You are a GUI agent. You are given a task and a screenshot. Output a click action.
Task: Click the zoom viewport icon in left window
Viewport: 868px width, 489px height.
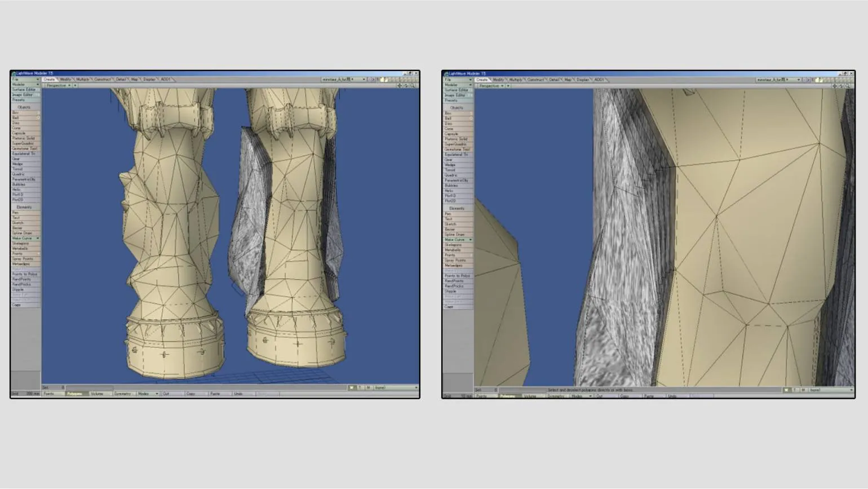[413, 86]
